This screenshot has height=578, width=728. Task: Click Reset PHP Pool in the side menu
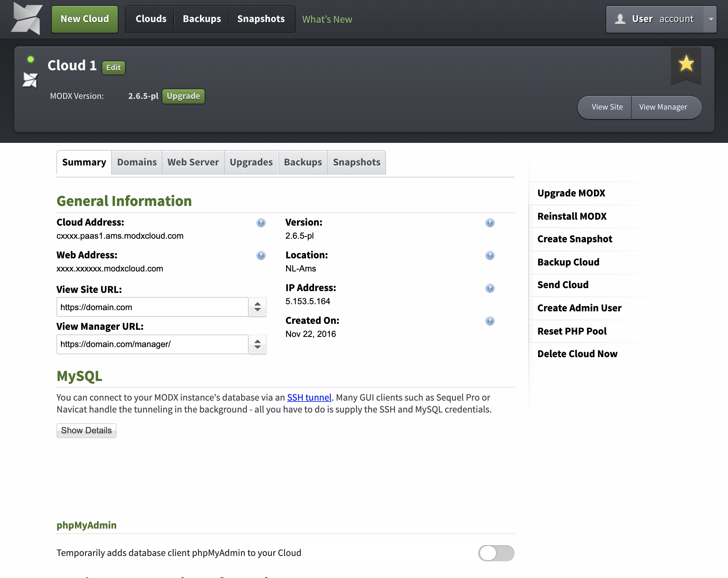(x=572, y=331)
